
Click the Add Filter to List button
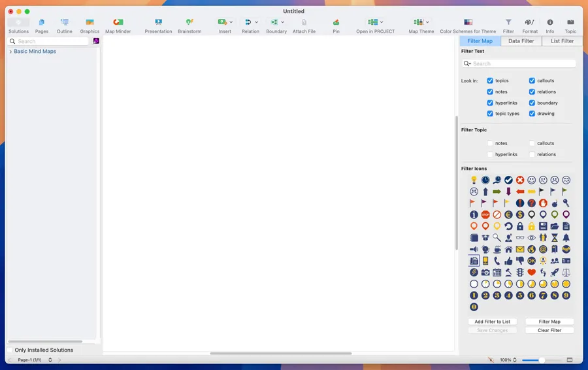tap(493, 322)
